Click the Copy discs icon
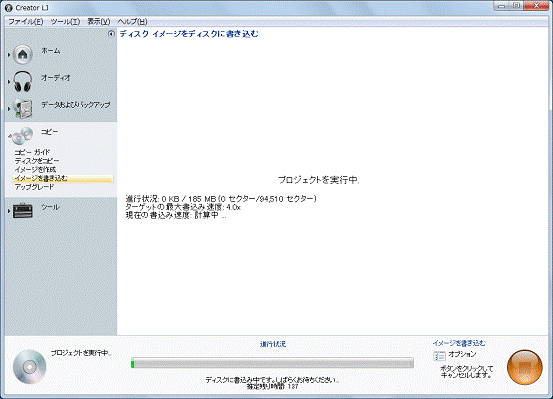Viewport: 553px width, 399px height. [22, 136]
